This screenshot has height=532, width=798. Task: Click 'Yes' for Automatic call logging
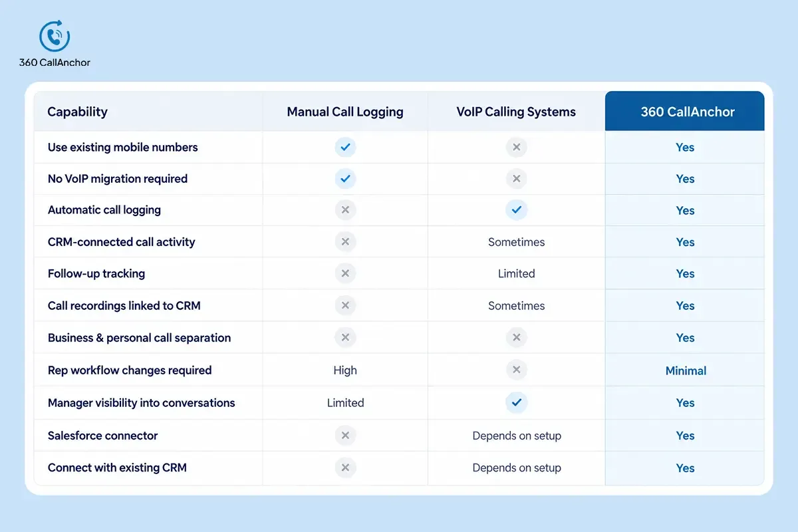click(685, 211)
